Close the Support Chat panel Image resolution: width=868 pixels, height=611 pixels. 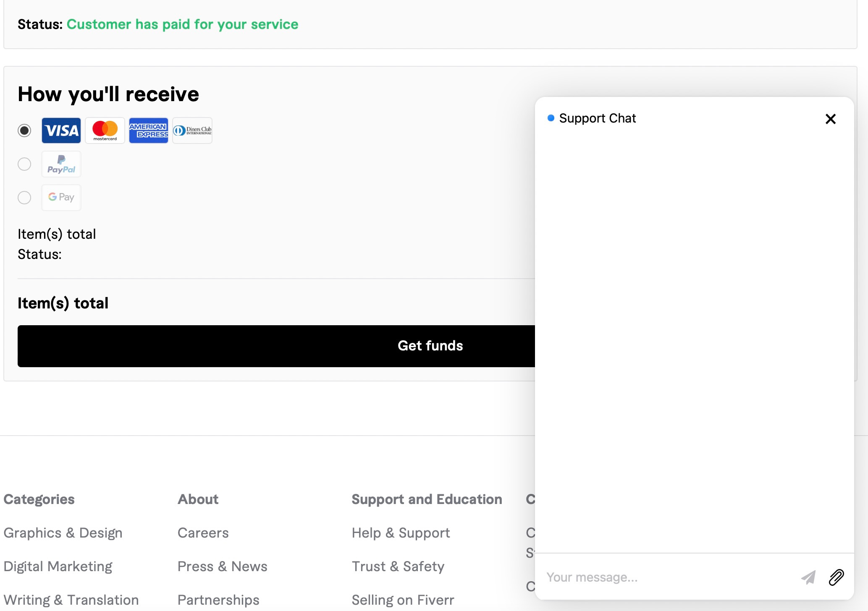click(830, 119)
